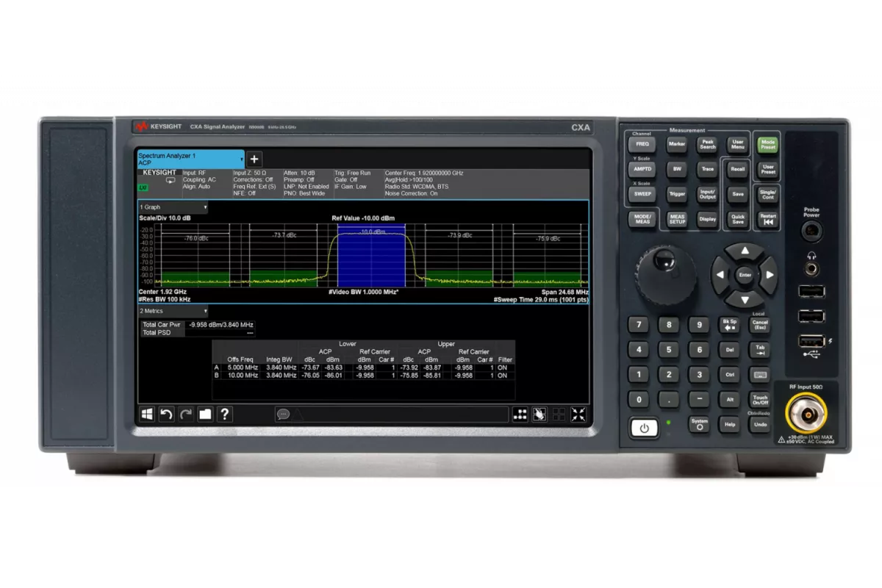Tap the 5.000 MHz offset frequency cell
The image size is (882, 588).
[240, 367]
